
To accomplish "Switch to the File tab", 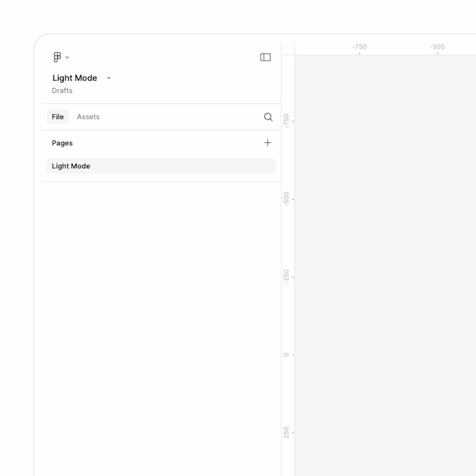I will (x=58, y=117).
